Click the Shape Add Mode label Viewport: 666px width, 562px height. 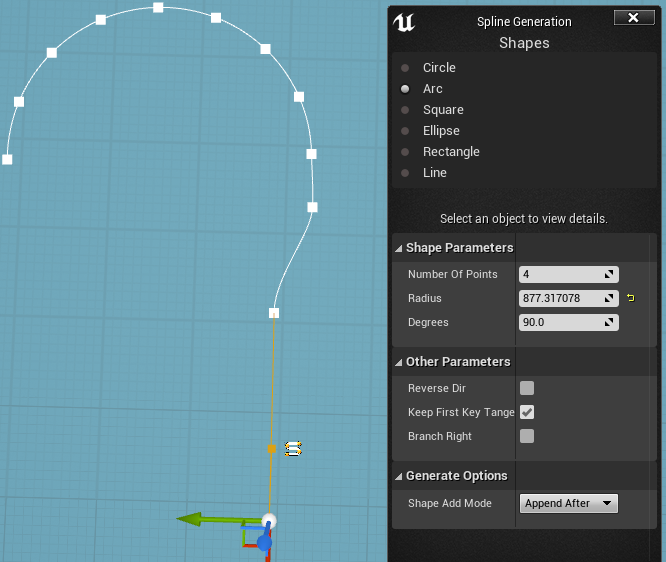point(450,503)
